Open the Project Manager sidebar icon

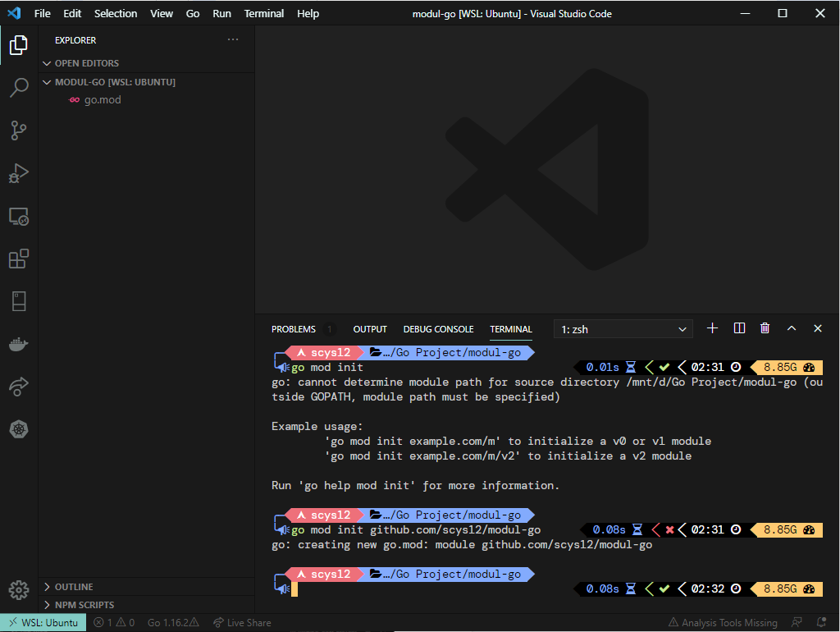point(19,301)
